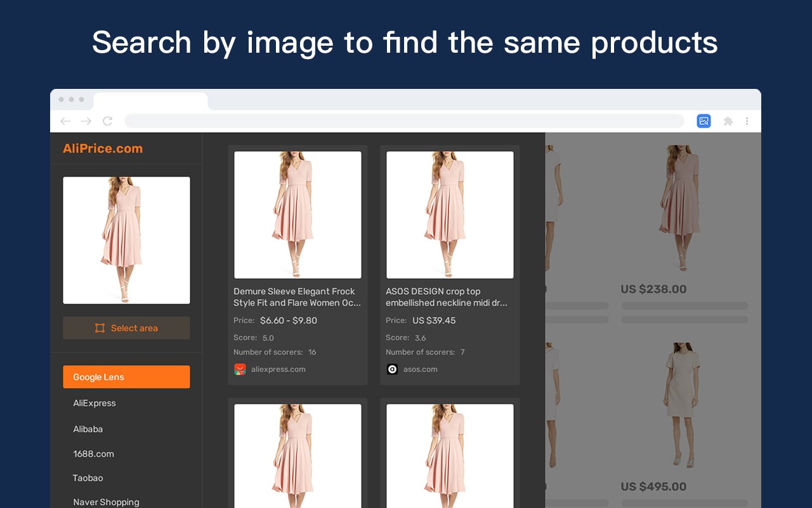Switch to Alibaba search source
This screenshot has width=812, height=508.
point(88,429)
